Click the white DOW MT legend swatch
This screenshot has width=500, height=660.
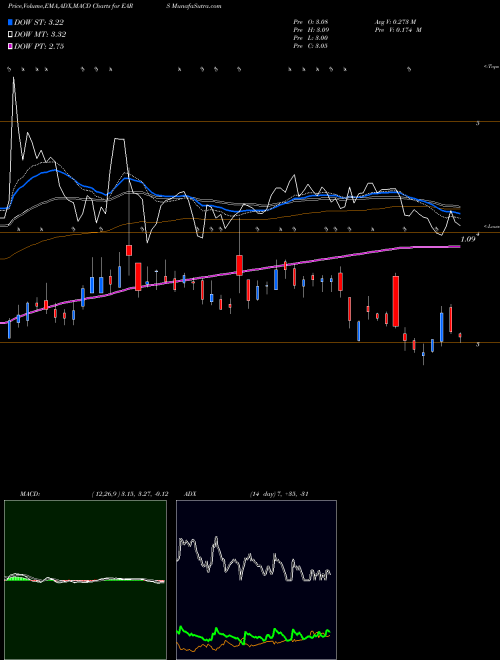point(10,35)
